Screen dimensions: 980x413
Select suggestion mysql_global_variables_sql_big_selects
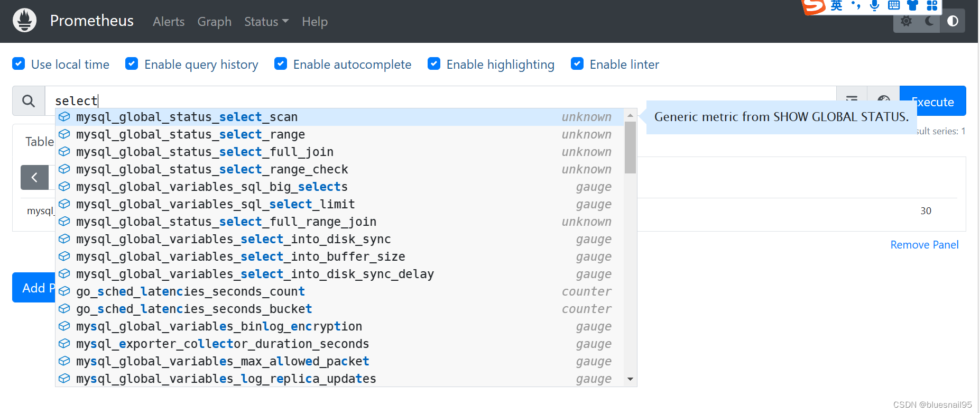pyautogui.click(x=339, y=187)
